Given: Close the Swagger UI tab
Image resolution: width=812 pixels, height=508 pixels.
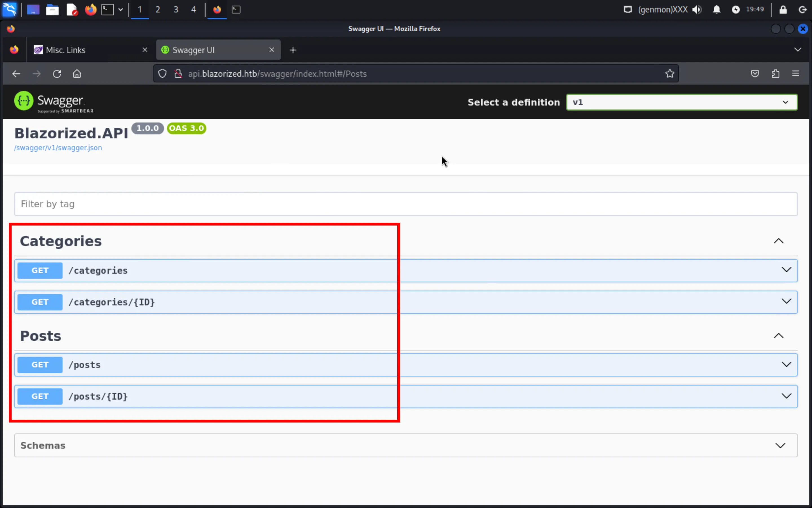Looking at the screenshot, I should click(x=272, y=50).
